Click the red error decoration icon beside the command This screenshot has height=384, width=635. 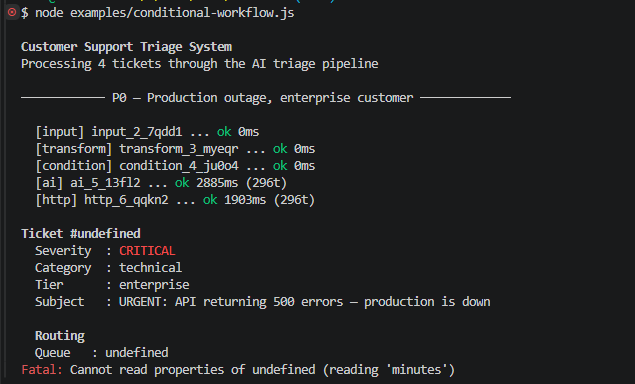point(12,13)
